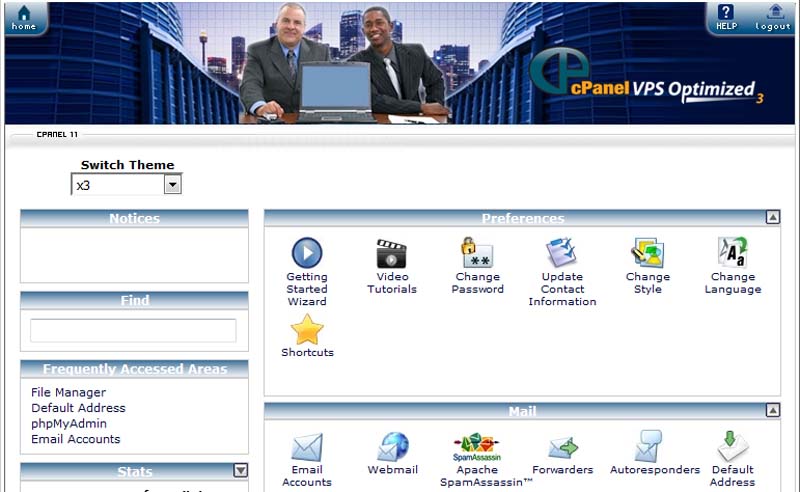The width and height of the screenshot is (800, 492).
Task: Click the cPanel VPS Optimized logo
Action: pos(646,78)
